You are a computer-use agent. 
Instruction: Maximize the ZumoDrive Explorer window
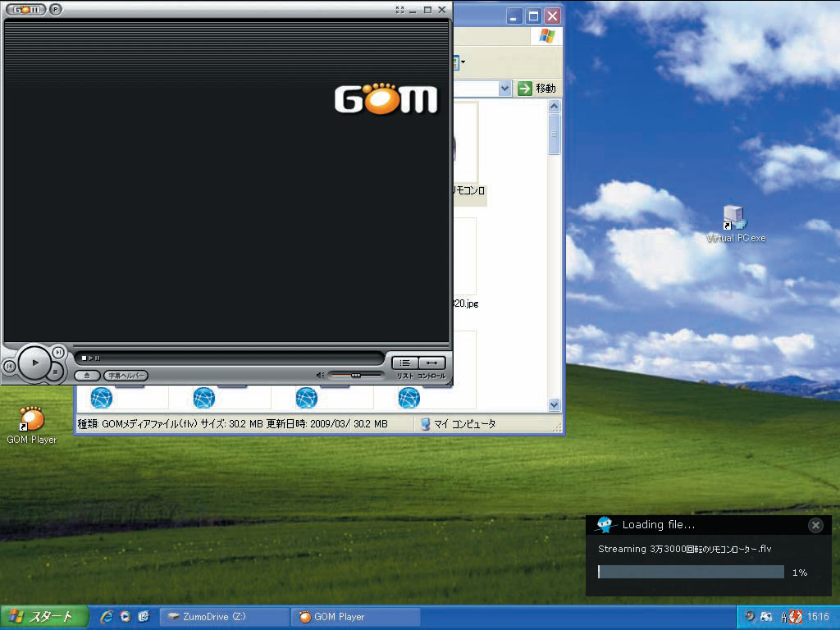(533, 16)
